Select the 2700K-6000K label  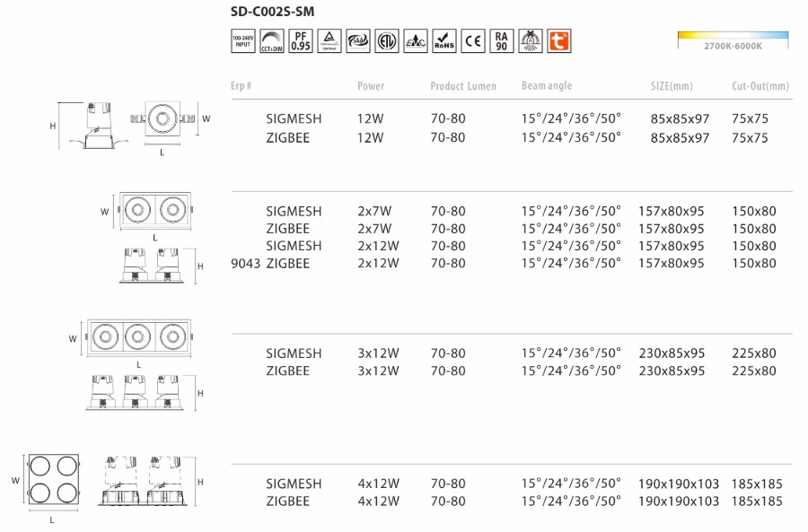point(733,47)
